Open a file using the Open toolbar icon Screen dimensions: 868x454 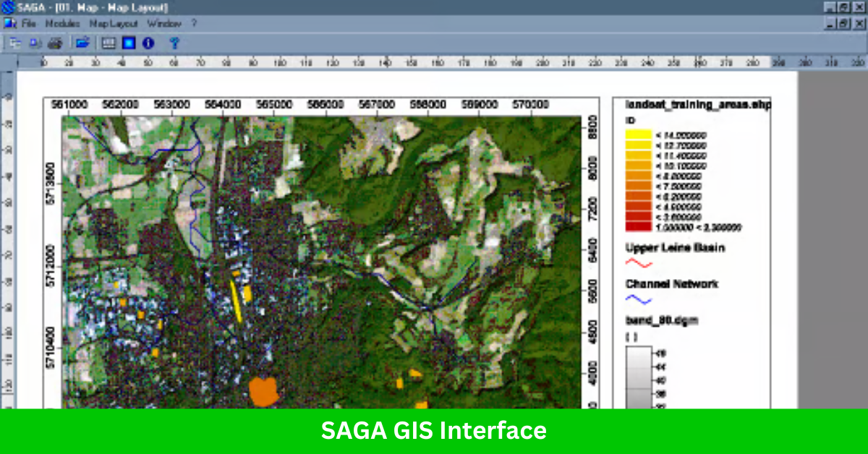pyautogui.click(x=82, y=43)
